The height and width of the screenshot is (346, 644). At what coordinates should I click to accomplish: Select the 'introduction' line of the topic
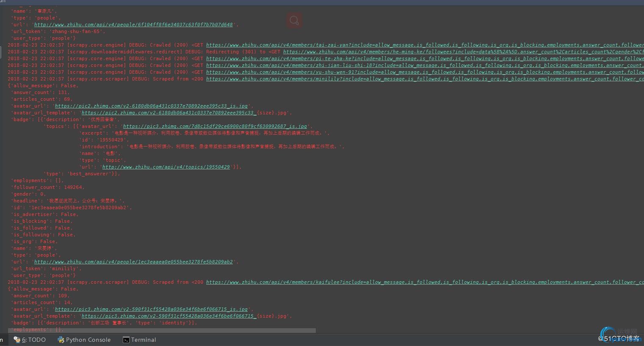212,147
